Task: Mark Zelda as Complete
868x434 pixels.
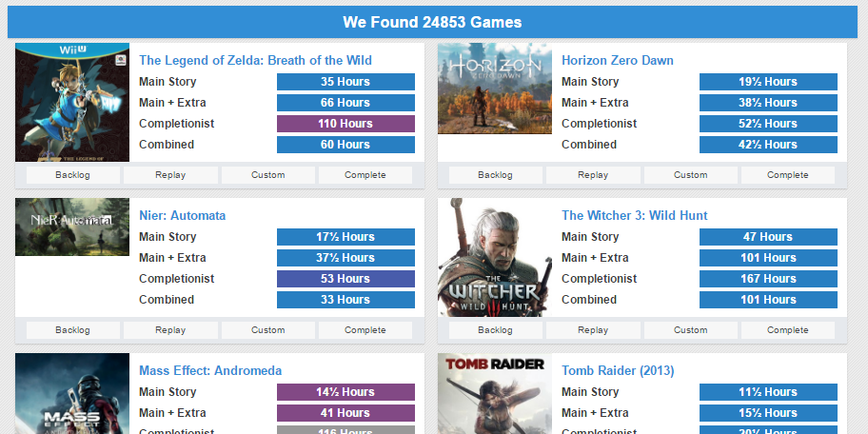Action: pyautogui.click(x=365, y=175)
